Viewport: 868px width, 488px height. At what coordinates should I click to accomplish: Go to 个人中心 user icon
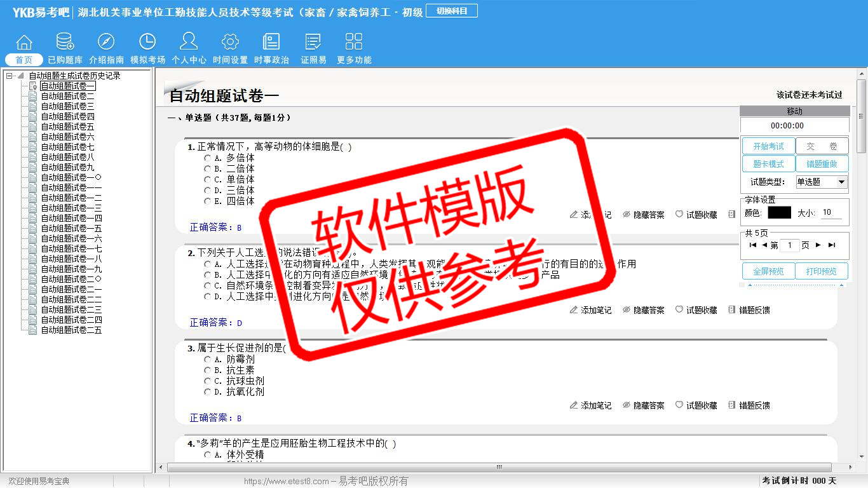(x=189, y=43)
